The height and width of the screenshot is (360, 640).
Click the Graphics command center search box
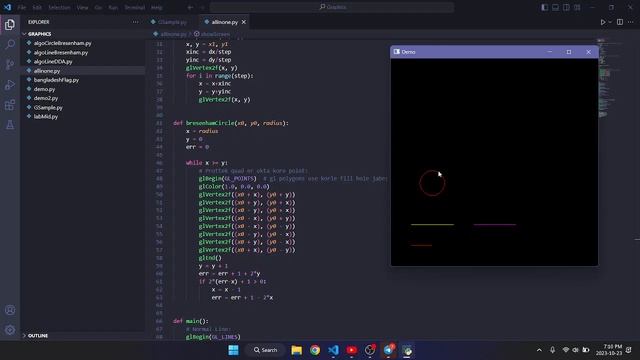tap(332, 7)
